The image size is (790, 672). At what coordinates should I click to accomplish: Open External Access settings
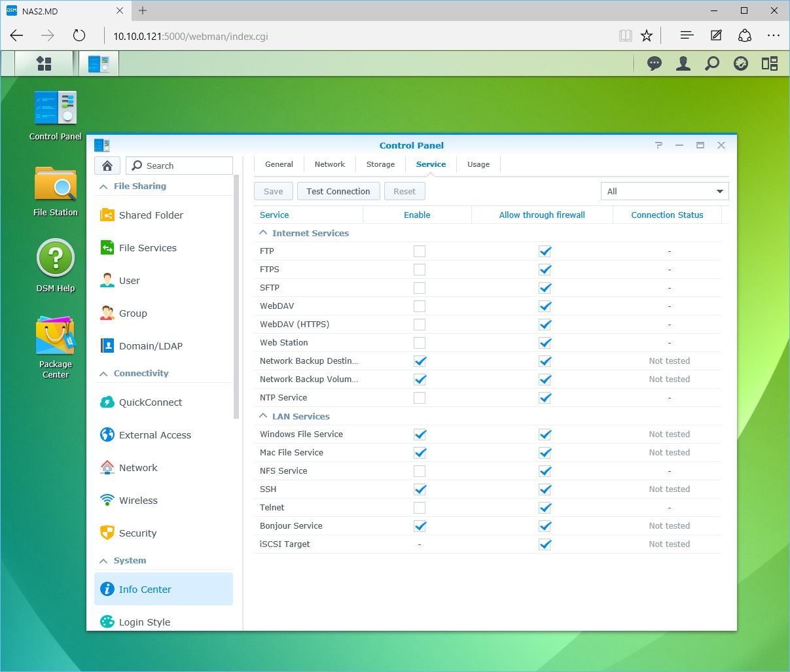pos(164,435)
